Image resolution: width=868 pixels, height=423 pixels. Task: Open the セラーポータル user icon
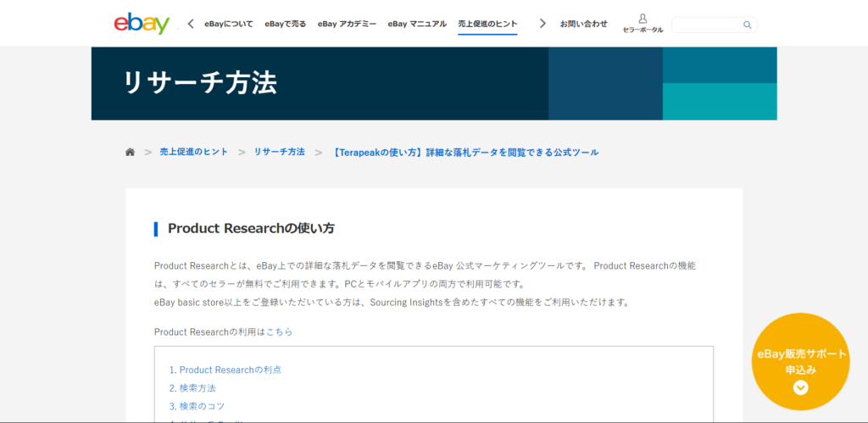(x=643, y=24)
